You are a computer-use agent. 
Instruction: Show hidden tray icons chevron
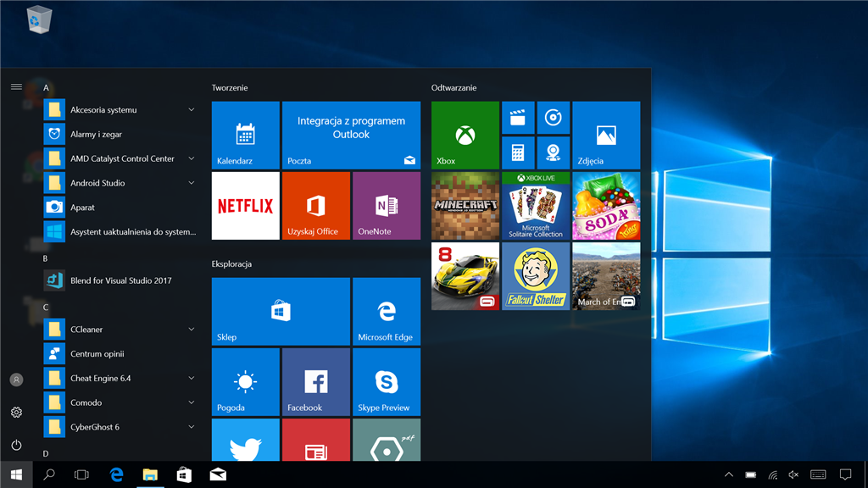pos(728,474)
